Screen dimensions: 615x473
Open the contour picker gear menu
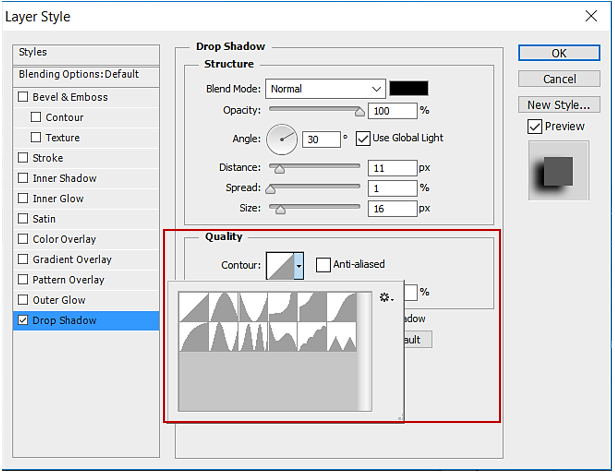click(x=386, y=297)
